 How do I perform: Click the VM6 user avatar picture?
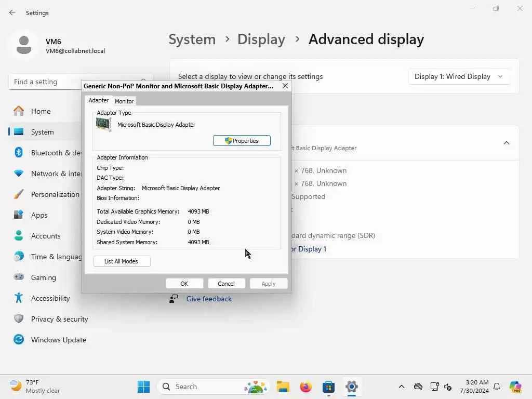(24, 45)
